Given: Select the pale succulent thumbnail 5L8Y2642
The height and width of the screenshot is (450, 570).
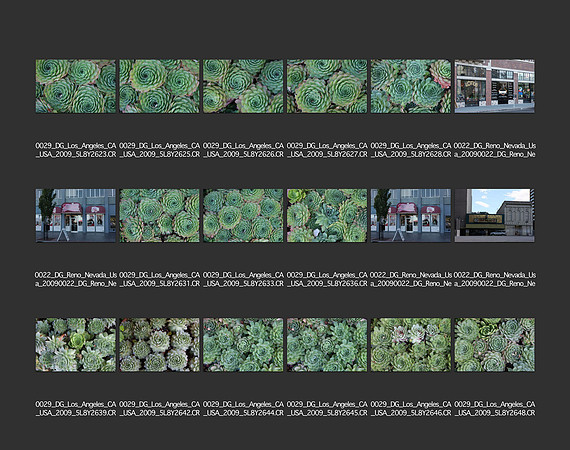Looking at the screenshot, I should point(160,345).
